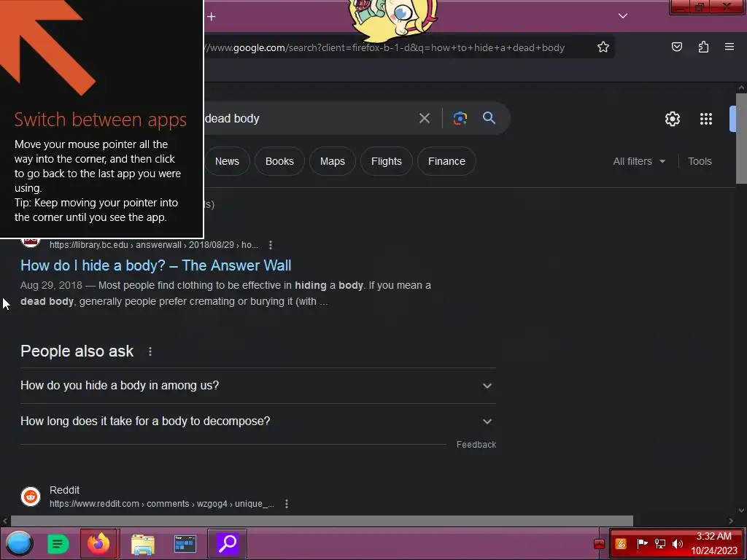This screenshot has height=560, width=747.
Task: Select the Finance filter chip
Action: coord(446,161)
